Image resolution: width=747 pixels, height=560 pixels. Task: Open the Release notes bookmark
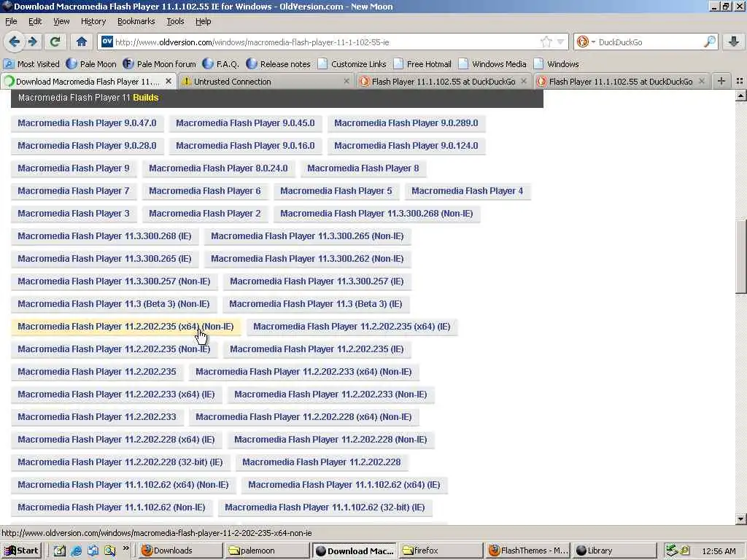[278, 64]
